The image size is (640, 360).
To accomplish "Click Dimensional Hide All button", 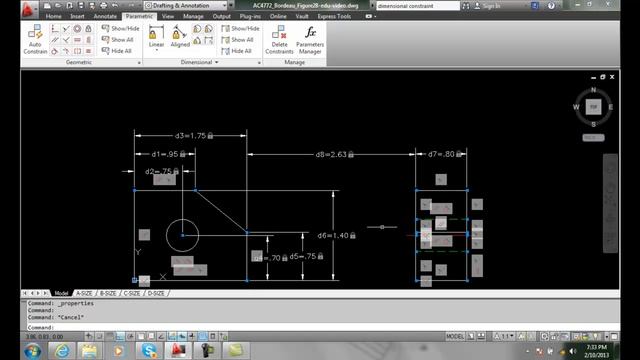I will [x=236, y=51].
